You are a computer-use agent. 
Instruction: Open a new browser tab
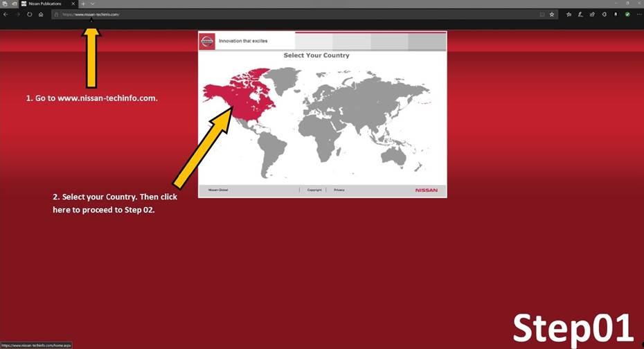pos(83,3)
